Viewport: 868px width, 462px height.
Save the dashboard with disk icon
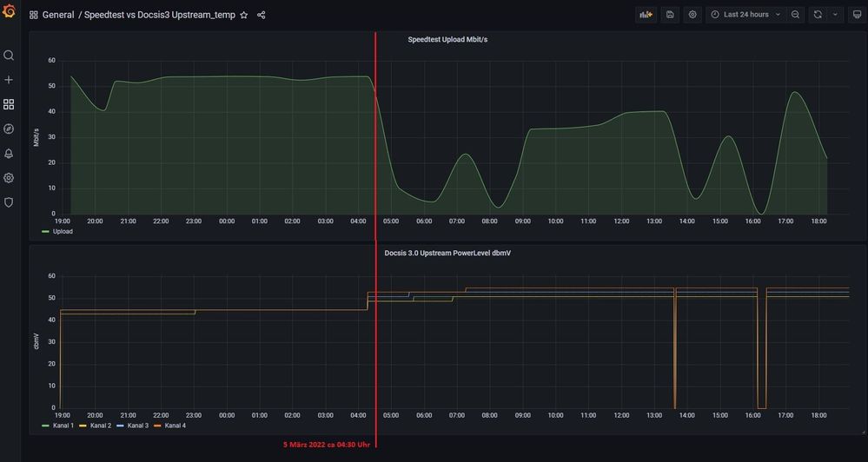(670, 15)
